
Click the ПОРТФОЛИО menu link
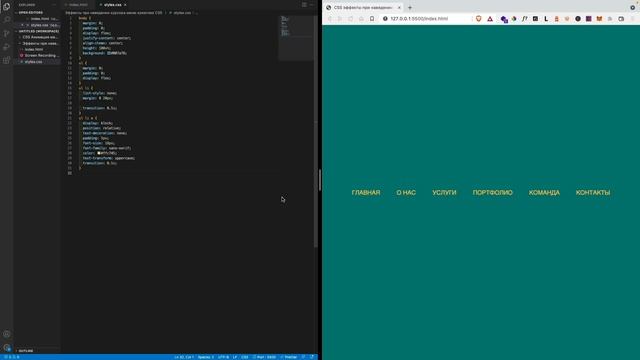coord(492,193)
